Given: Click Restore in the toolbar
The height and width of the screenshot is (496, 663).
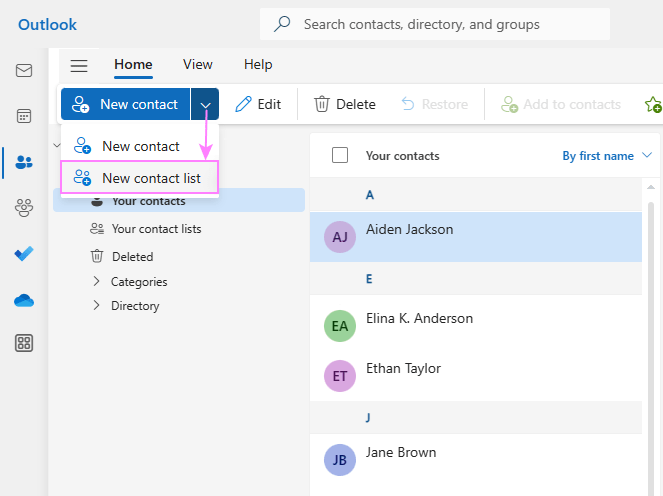Looking at the screenshot, I should point(434,104).
